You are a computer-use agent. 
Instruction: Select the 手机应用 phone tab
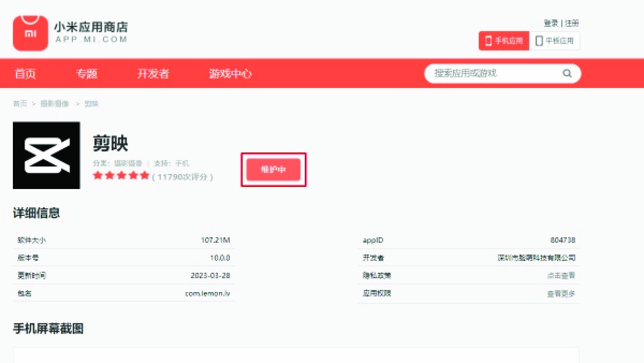[x=503, y=41]
